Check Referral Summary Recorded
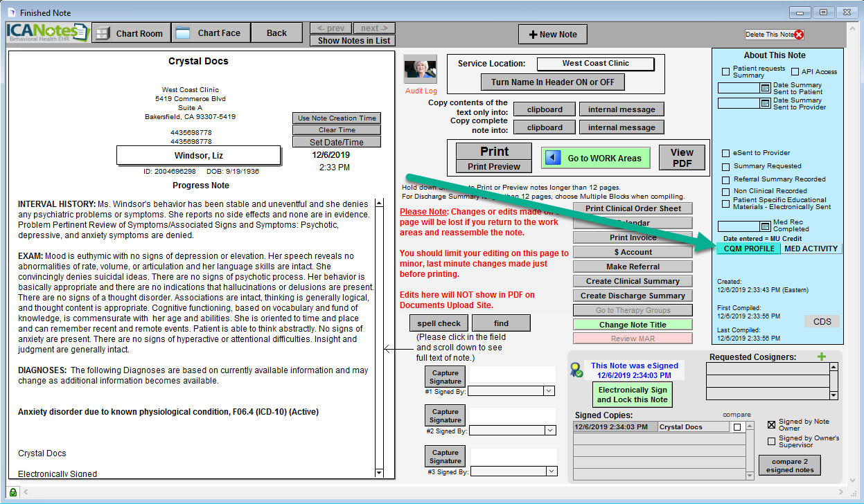 [726, 179]
